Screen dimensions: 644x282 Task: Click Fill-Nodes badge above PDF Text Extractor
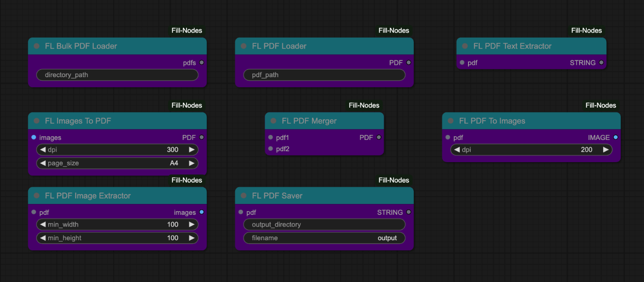[x=587, y=30]
